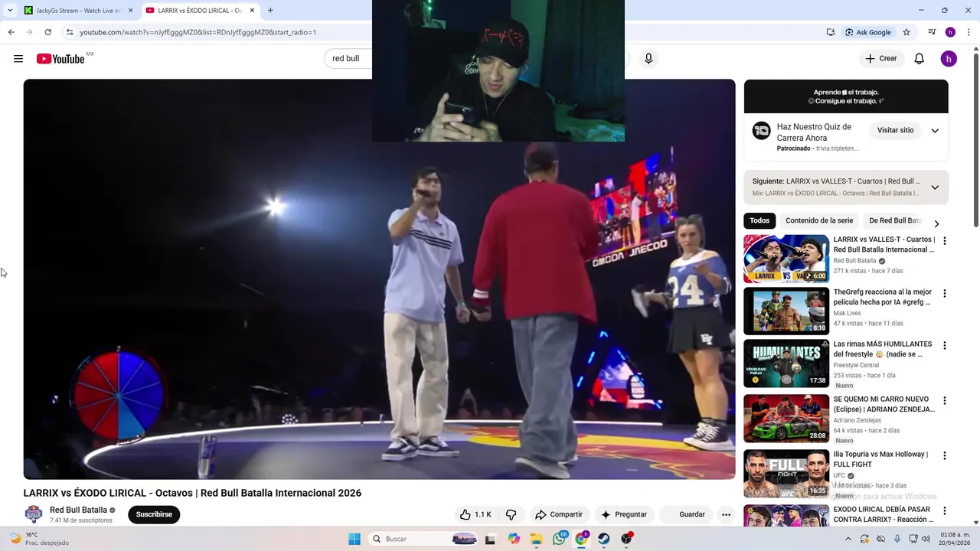
Task: Dislike the video with thumbs down
Action: click(511, 514)
